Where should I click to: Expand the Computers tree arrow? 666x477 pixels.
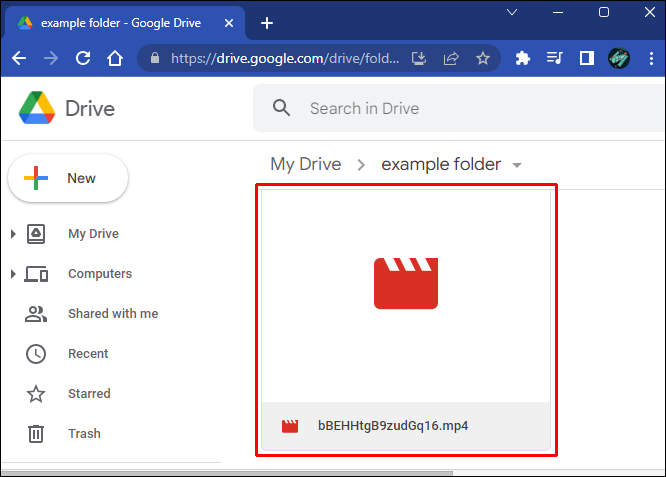pos(13,274)
